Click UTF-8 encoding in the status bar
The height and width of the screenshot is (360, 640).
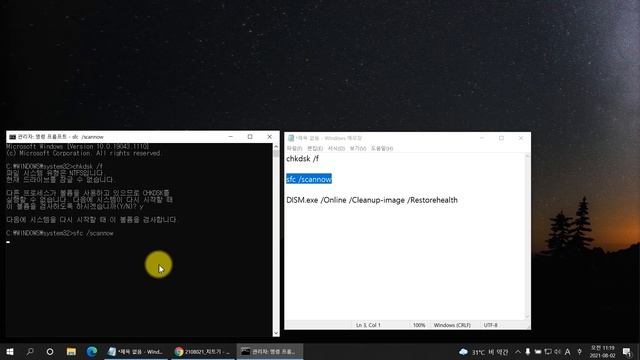tap(491, 325)
